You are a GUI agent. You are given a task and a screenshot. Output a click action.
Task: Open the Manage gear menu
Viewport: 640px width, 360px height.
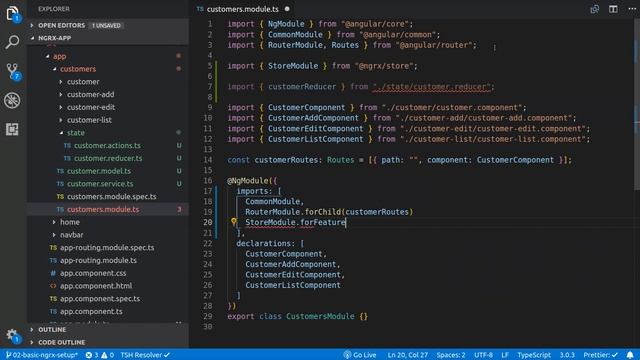tap(12, 336)
